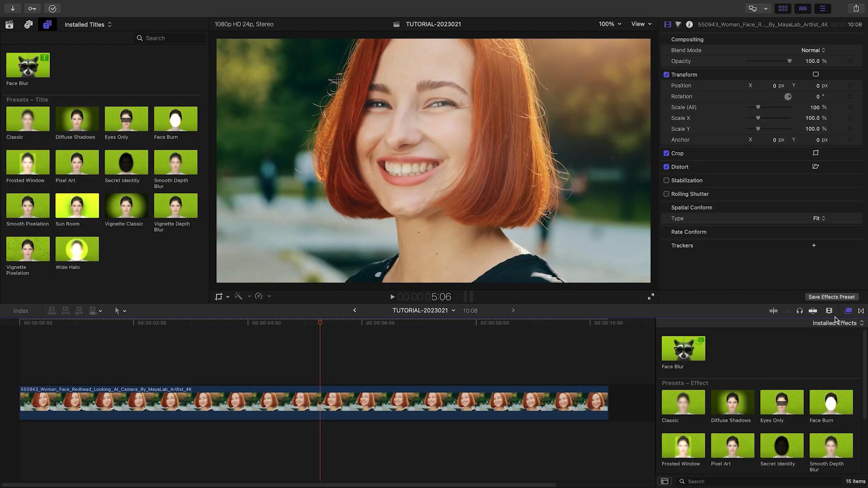Click the Photos and Audio sidebar icon
Image resolution: width=868 pixels, height=488 pixels.
28,24
